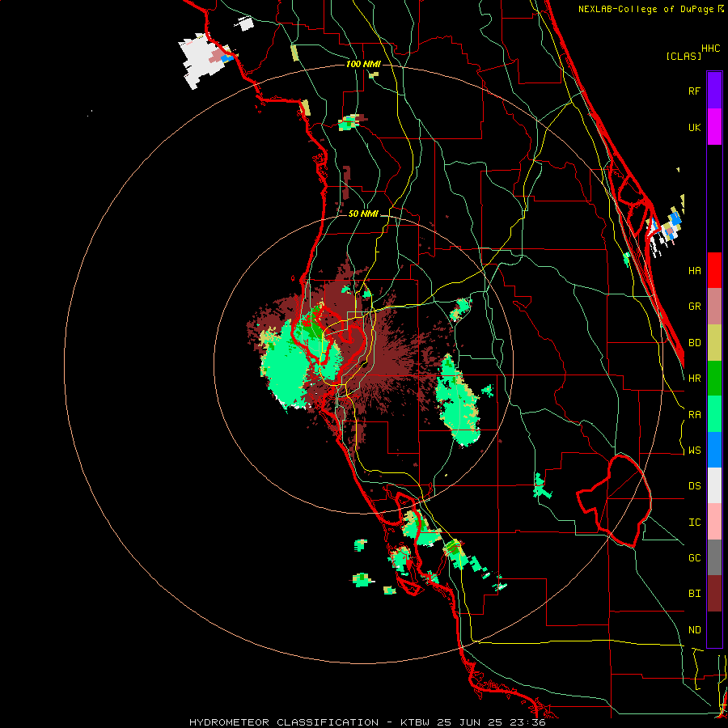Click the HHC product label

point(711,49)
